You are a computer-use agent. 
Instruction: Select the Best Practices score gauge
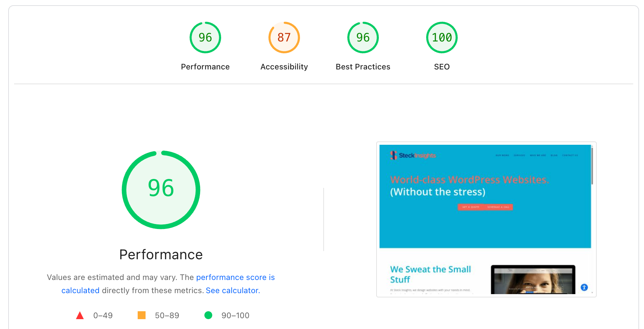tap(363, 38)
